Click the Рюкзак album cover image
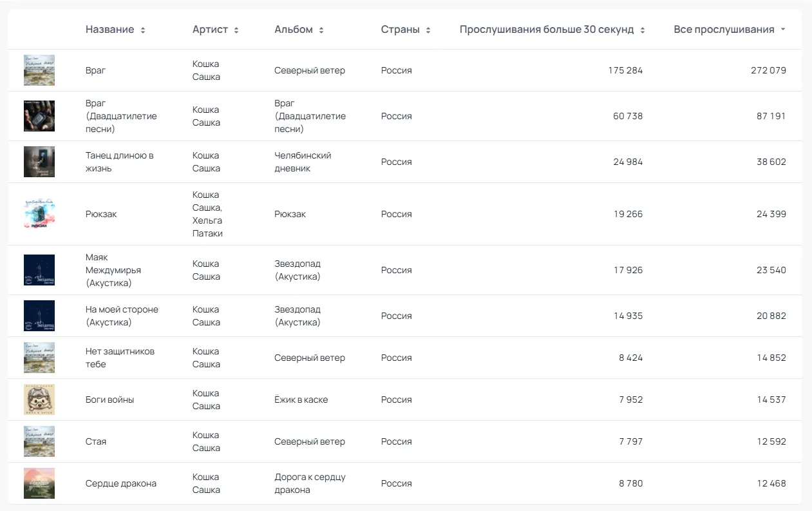Screen dimensions: 812x511 pos(39,214)
